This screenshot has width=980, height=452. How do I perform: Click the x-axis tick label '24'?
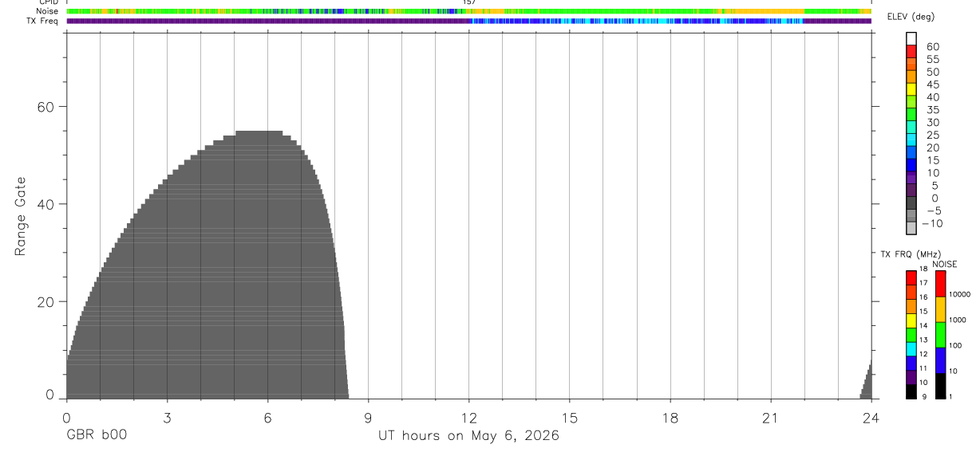[x=871, y=418]
